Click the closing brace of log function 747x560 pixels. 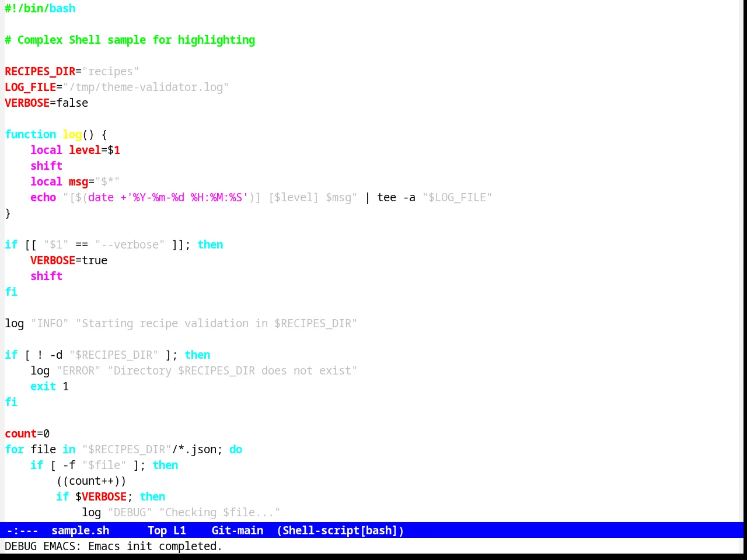8,213
